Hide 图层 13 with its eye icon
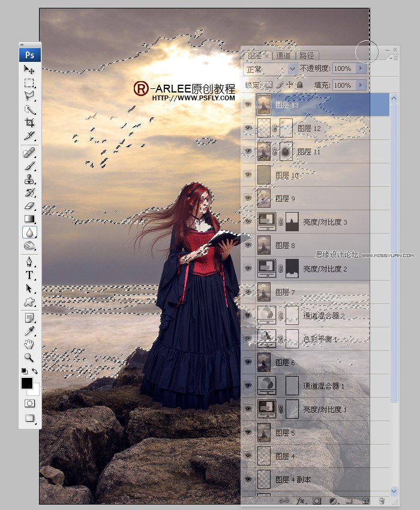Viewport: 420px width, 510px height. (248, 105)
